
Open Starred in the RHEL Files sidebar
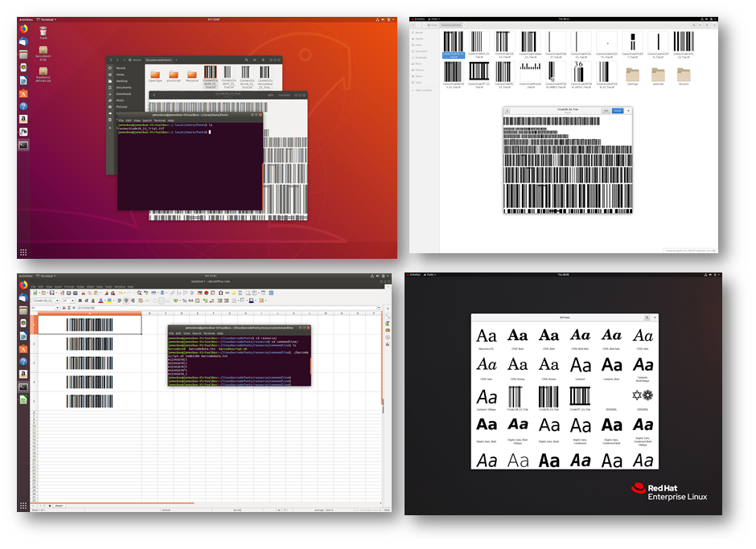coord(417,39)
